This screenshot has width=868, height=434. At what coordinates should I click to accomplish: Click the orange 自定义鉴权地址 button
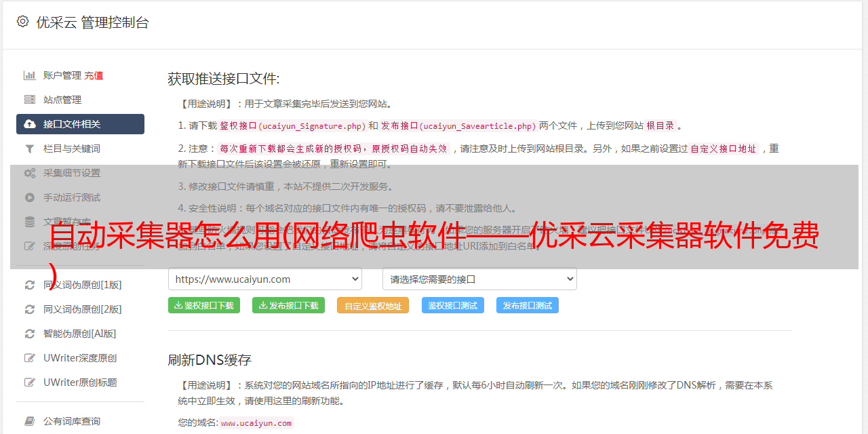pyautogui.click(x=373, y=305)
